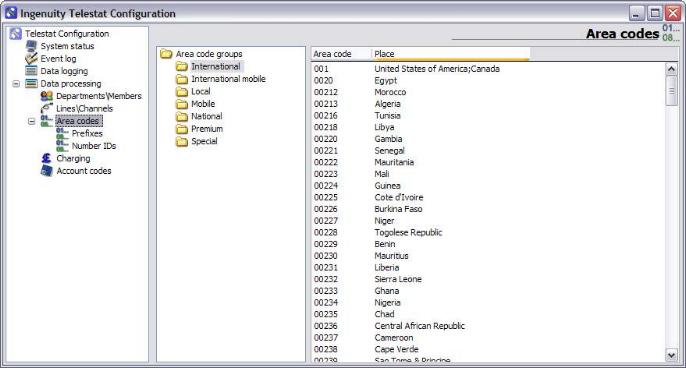This screenshot has height=368, width=686.
Task: Select the 00230 Mauritius row
Action: pyautogui.click(x=488, y=256)
